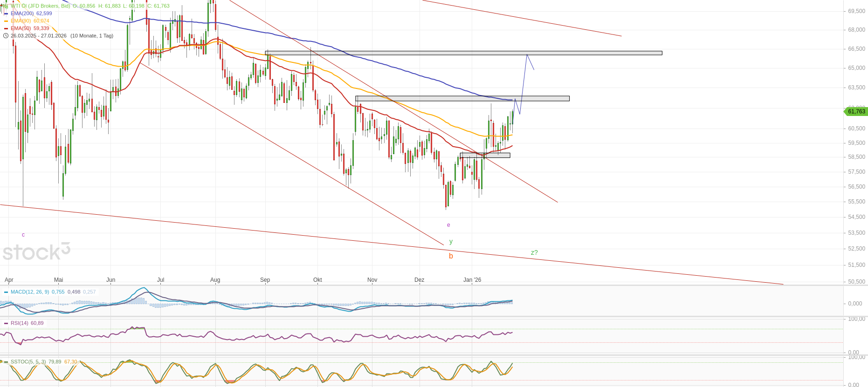The width and height of the screenshot is (868, 387).
Task: Click the SSTOC(5, 5, 3) indicator label
Action: point(28,362)
